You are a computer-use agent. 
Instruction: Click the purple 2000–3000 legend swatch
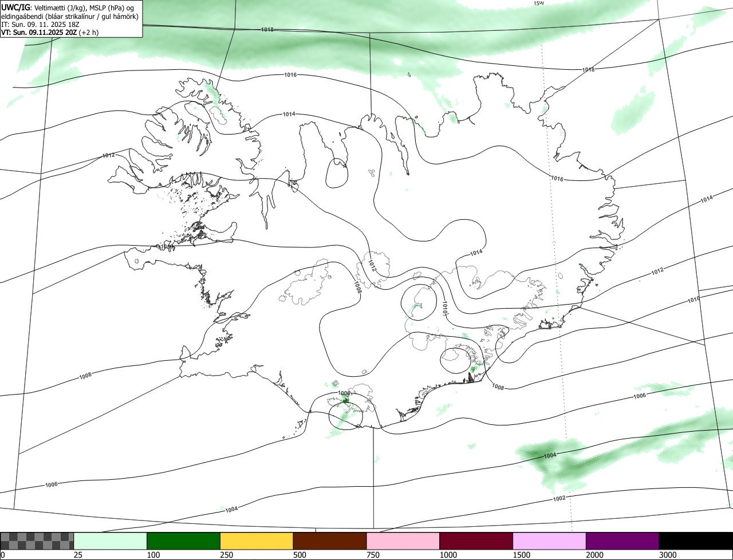pos(622,541)
